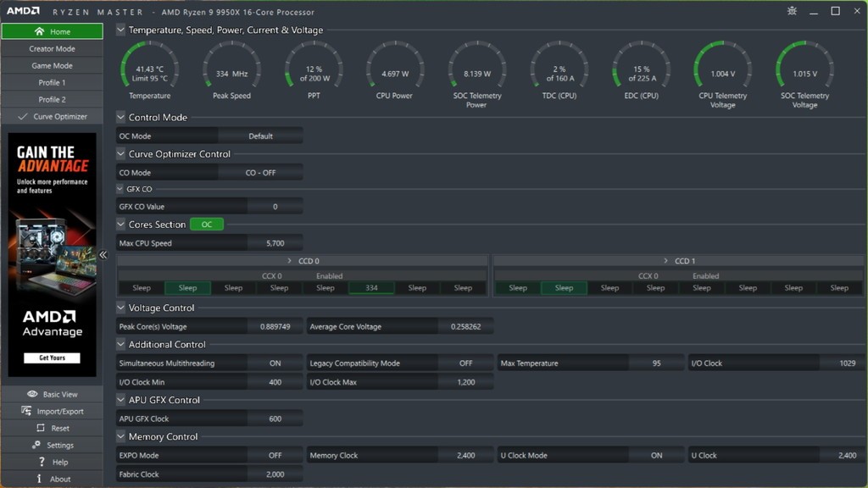868x488 pixels.
Task: Click the bug report icon in title bar
Action: point(792,11)
